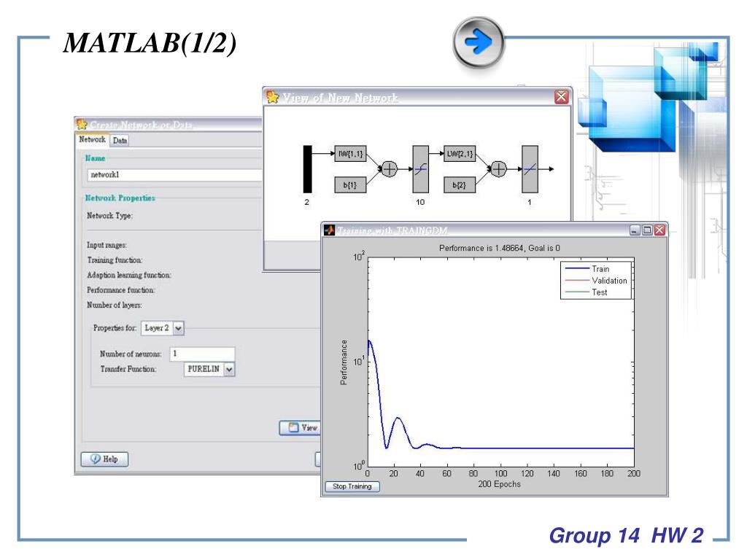This screenshot has height=560, width=747.
Task: Maximize the Training with TRAINGDM window
Action: click(x=647, y=230)
